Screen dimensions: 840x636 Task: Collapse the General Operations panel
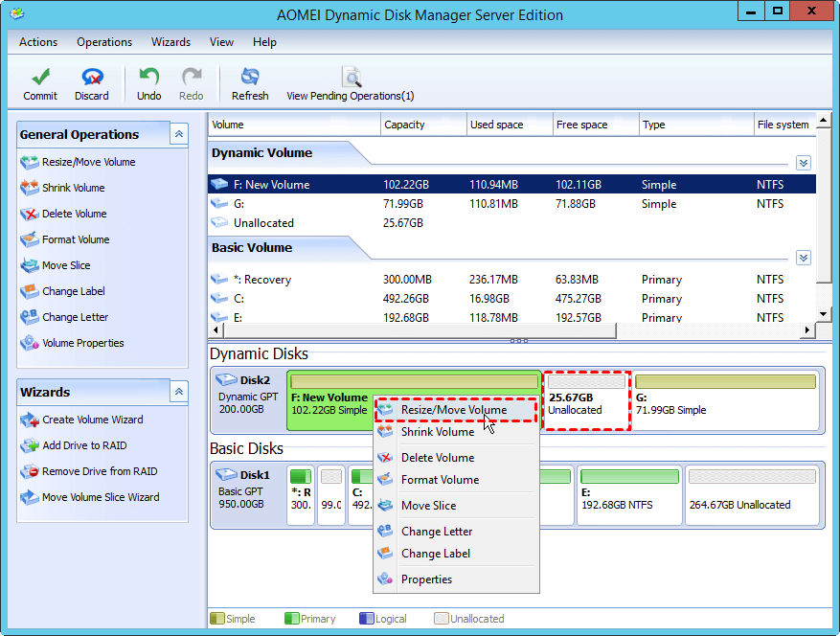click(x=179, y=134)
